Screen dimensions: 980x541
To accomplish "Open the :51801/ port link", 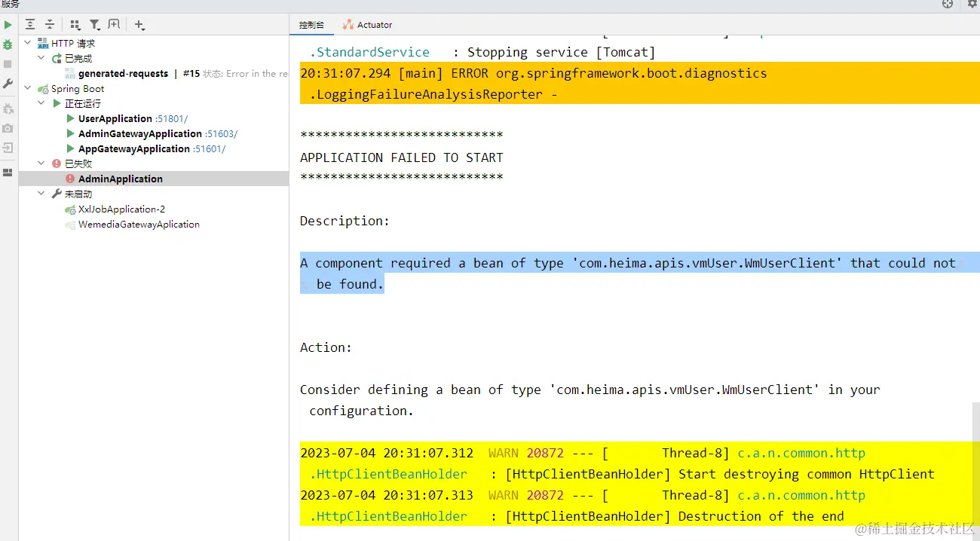I will pyautogui.click(x=171, y=119).
